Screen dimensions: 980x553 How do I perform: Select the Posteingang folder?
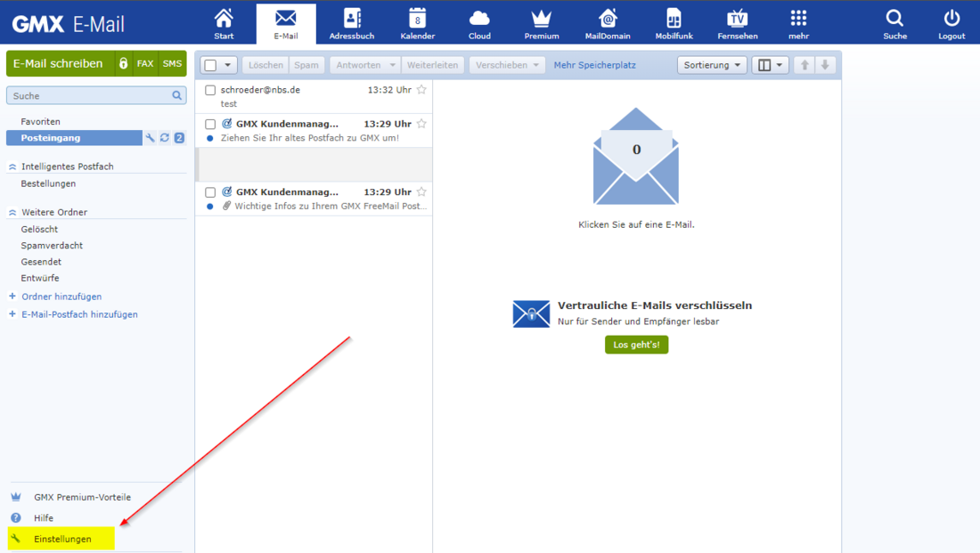(74, 137)
